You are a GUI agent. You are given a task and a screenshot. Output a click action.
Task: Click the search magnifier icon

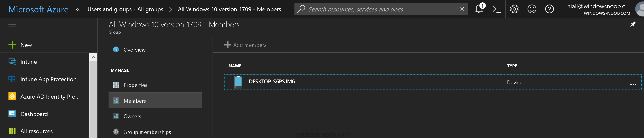click(x=302, y=9)
